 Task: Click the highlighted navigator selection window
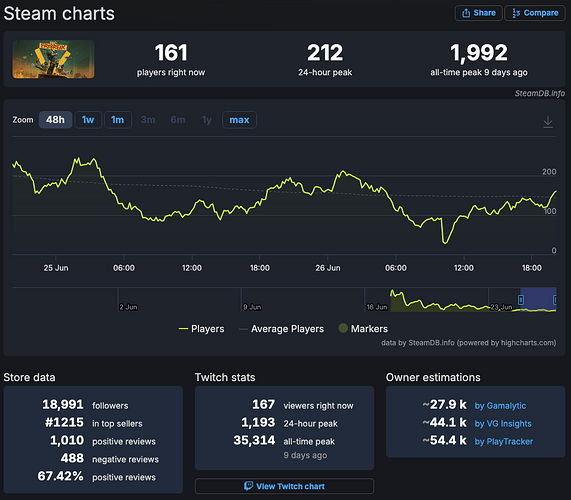coord(538,299)
